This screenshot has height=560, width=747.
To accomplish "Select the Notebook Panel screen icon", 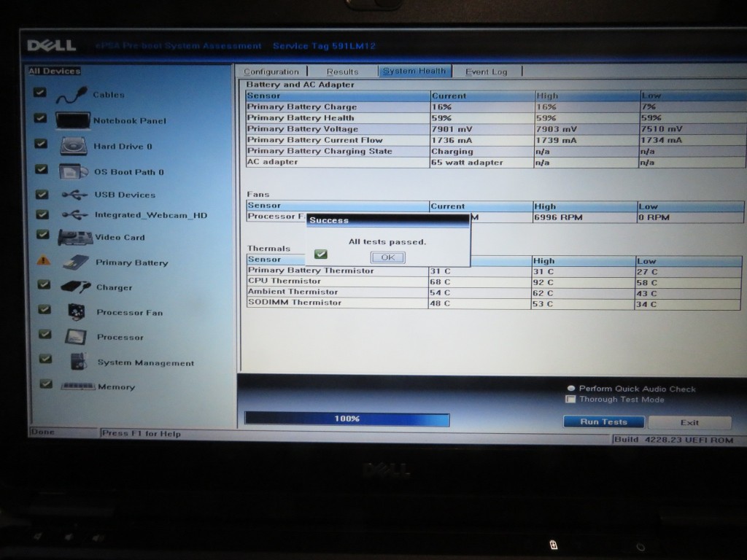I will (72, 120).
